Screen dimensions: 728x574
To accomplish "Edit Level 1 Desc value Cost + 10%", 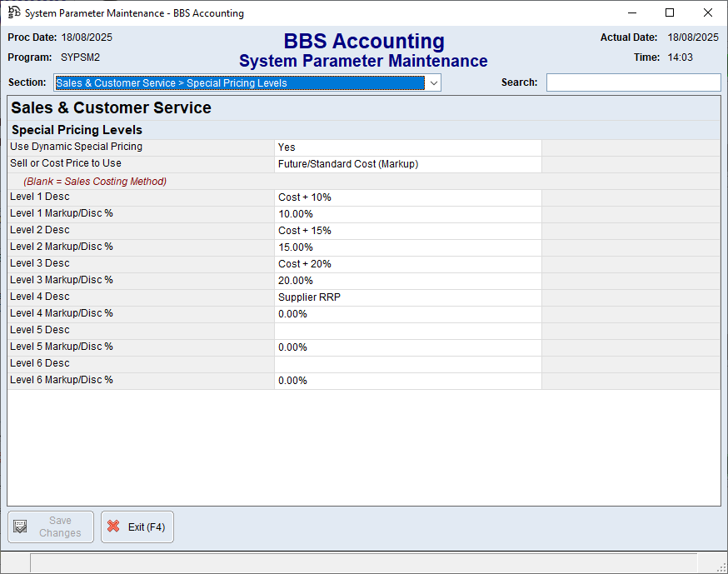I will tap(407, 197).
